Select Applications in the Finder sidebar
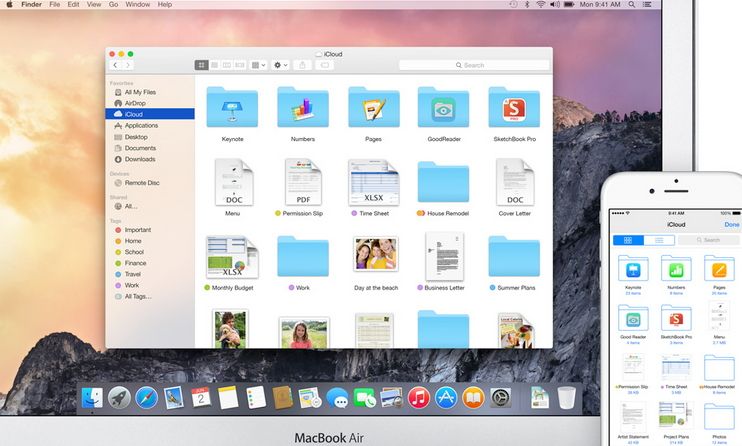 point(141,125)
